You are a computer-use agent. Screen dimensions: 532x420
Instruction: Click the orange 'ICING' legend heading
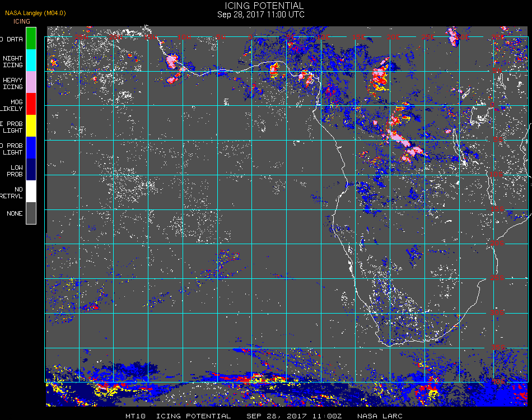pyautogui.click(x=22, y=21)
